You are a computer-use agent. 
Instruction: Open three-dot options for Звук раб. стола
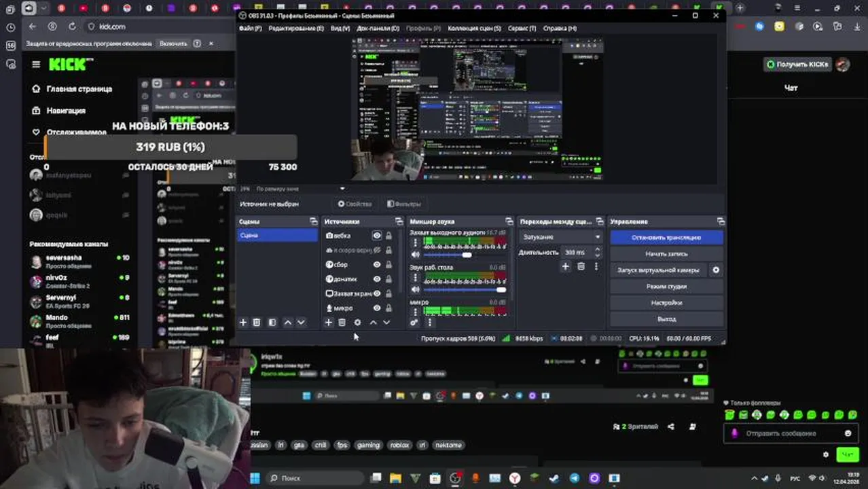pyautogui.click(x=416, y=277)
